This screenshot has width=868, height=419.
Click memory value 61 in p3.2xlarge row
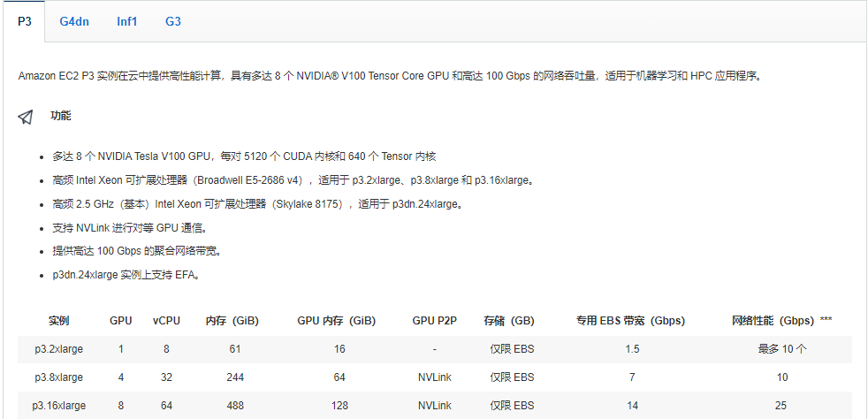(x=235, y=349)
